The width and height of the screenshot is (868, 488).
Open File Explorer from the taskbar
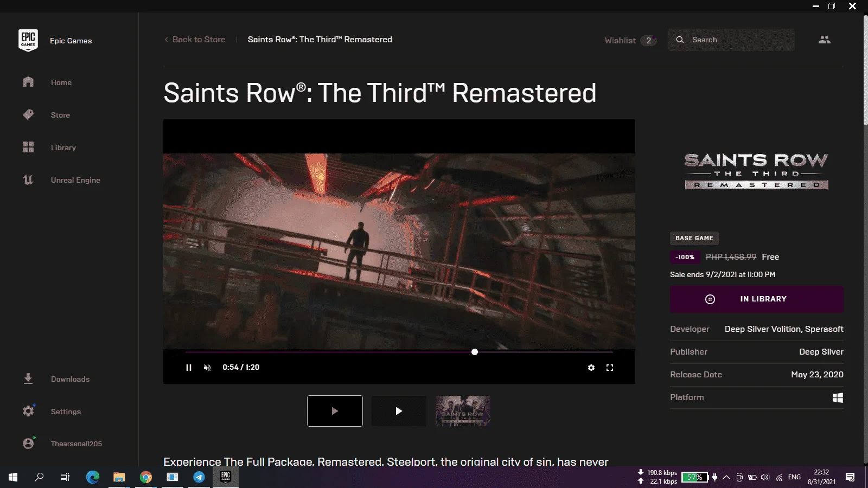coord(119,477)
